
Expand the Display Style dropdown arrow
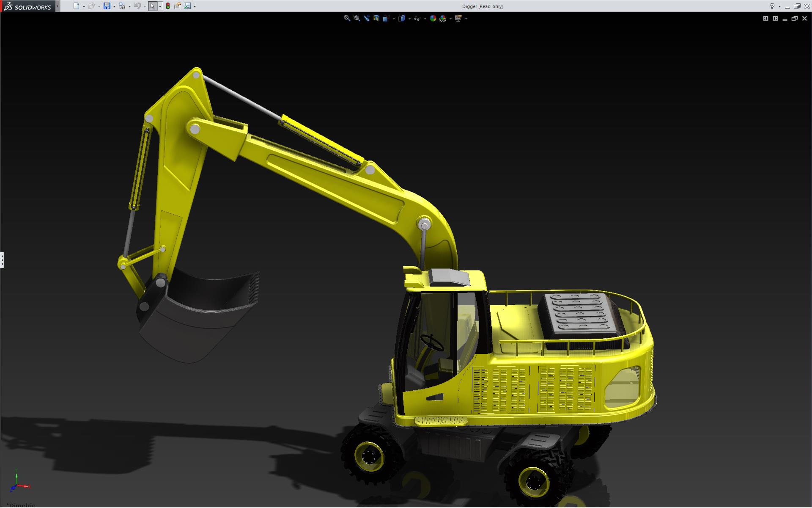(x=409, y=19)
